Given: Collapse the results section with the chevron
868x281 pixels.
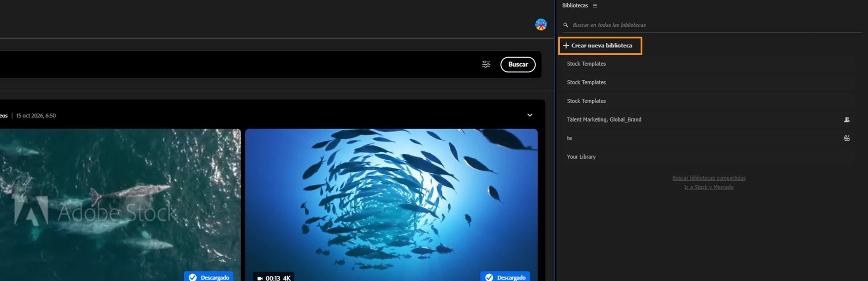Looking at the screenshot, I should [530, 115].
